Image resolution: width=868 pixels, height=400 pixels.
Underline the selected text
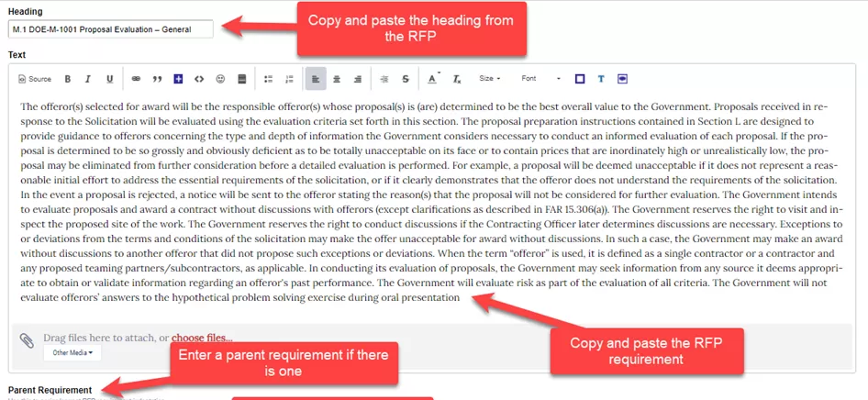pyautogui.click(x=110, y=79)
